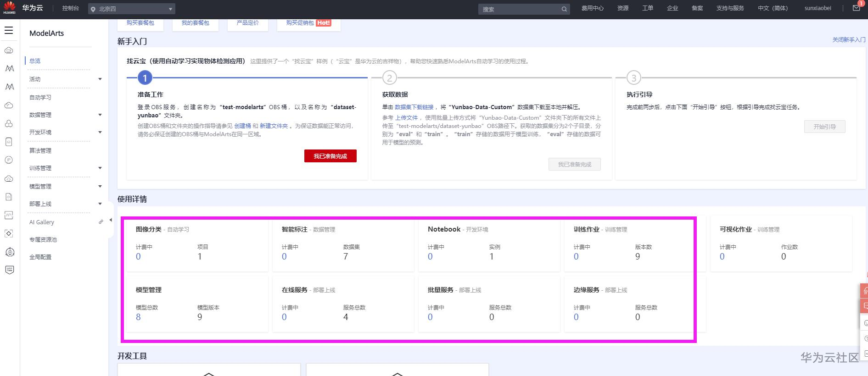Expand the 数据管理 menu arrow
Screen dimensions: 868x376
[x=100, y=115]
